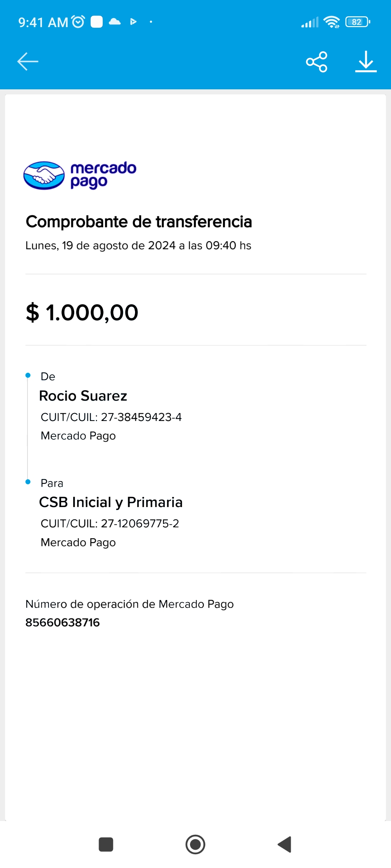Tap the cloud notification icon
The width and height of the screenshot is (391, 868).
click(115, 22)
